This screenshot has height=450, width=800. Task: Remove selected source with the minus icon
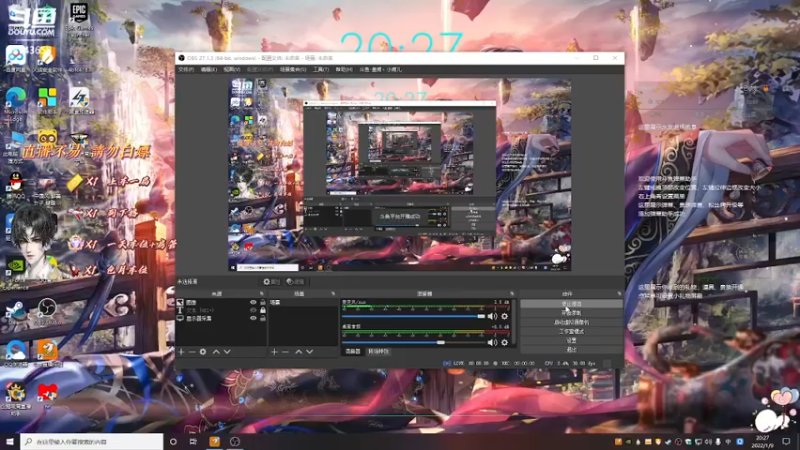click(x=192, y=352)
